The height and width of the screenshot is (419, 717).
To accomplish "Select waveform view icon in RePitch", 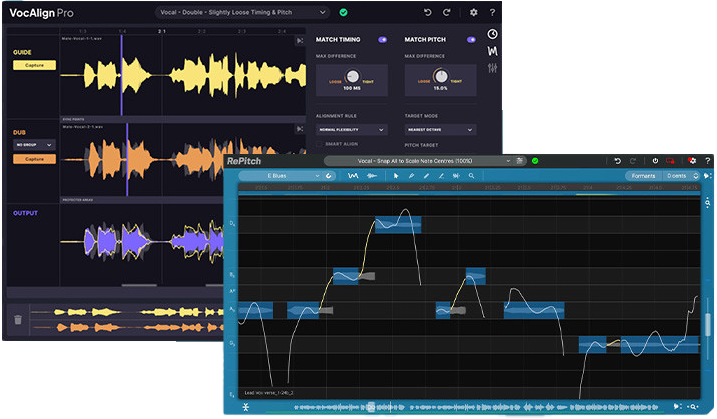I will tap(372, 176).
